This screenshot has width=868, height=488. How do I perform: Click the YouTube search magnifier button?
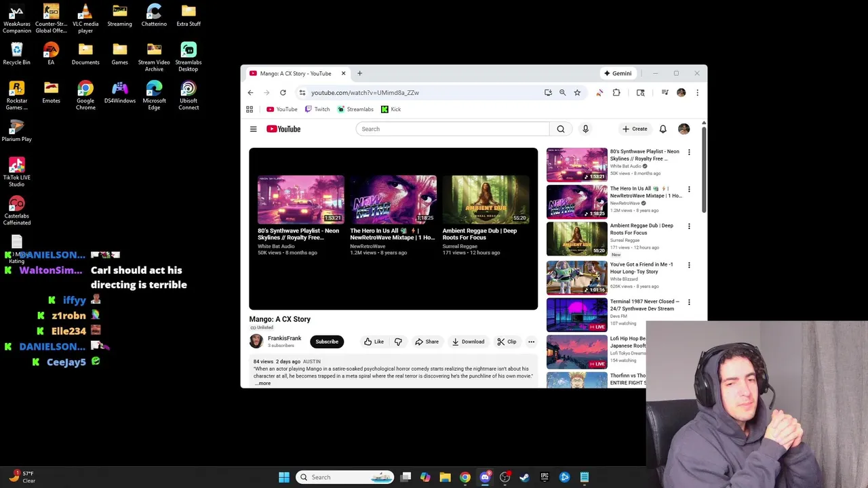coord(561,129)
